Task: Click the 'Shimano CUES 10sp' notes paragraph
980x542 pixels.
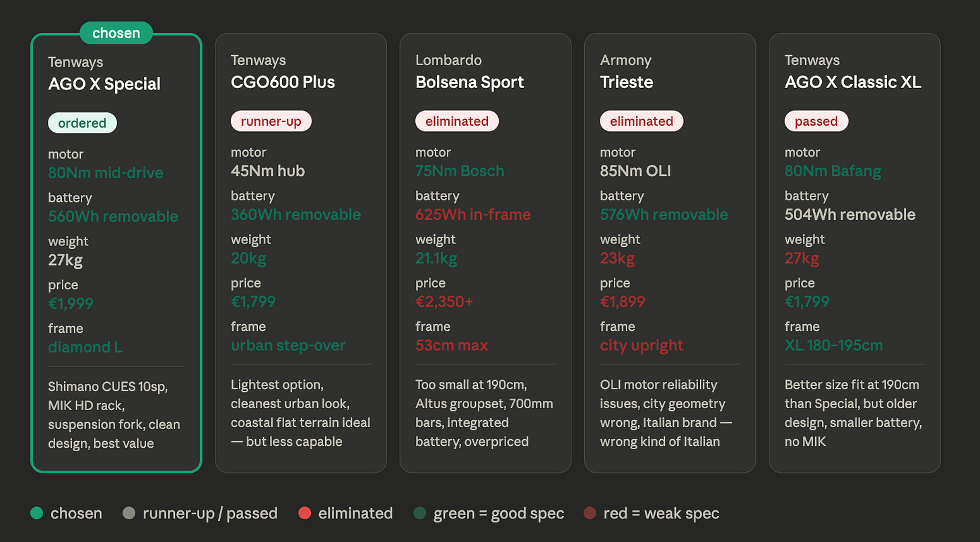Action: [x=114, y=415]
